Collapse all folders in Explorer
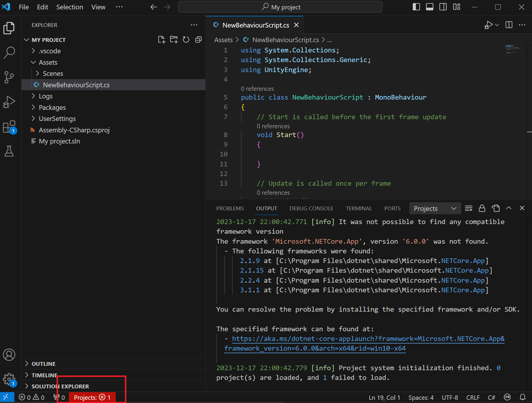The image size is (532, 403). (198, 40)
